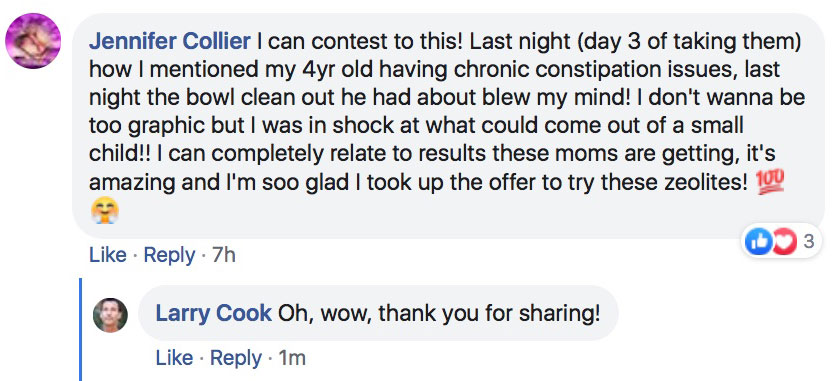
Task: Reply to Jennifer Collier's comment
Action: pos(169,255)
